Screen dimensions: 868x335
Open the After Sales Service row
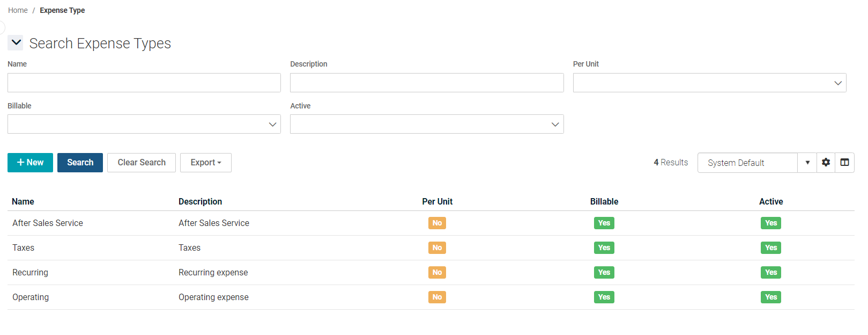[x=48, y=223]
